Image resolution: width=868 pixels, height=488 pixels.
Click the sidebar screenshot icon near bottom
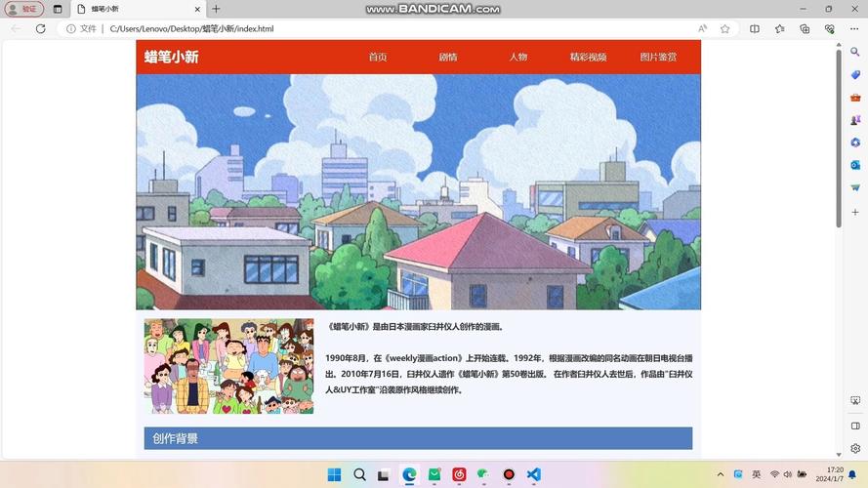tap(855, 400)
